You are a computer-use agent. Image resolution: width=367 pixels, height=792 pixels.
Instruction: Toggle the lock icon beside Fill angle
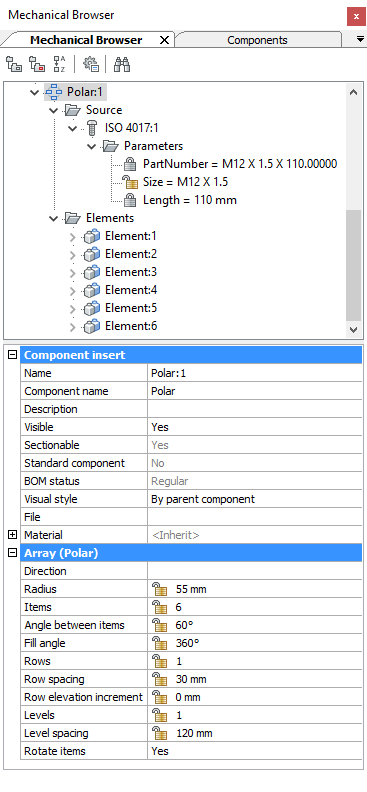tap(160, 644)
